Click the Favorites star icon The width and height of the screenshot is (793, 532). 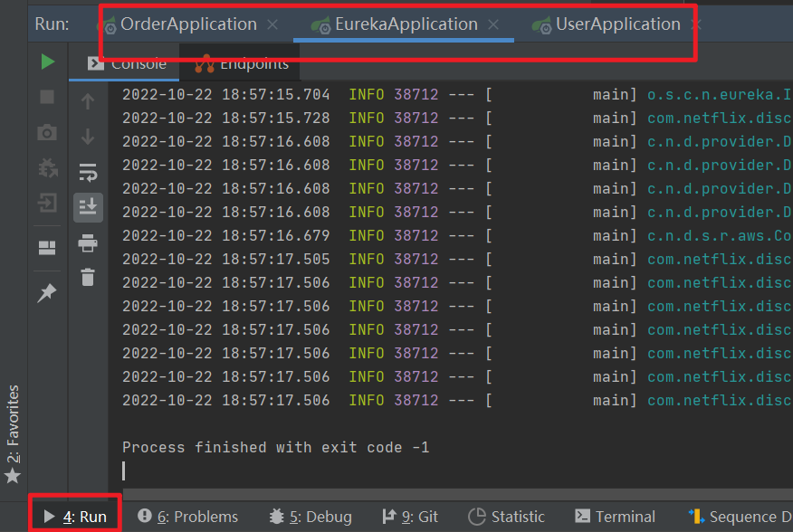(13, 476)
